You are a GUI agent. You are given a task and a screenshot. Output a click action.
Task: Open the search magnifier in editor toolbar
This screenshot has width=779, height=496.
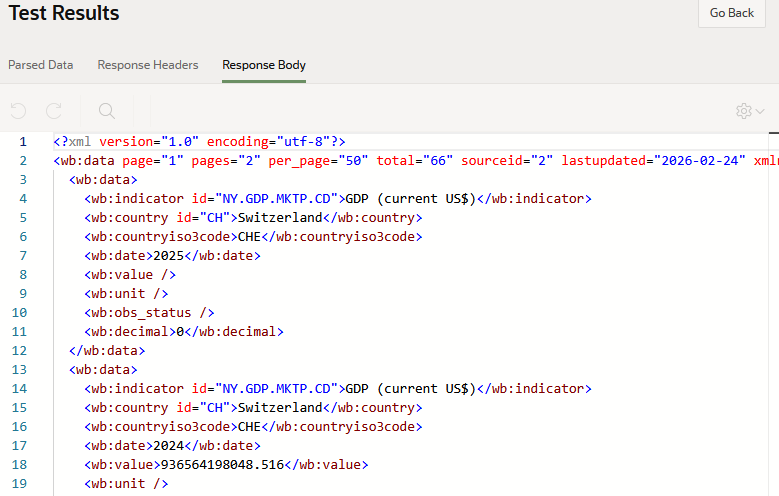[107, 110]
